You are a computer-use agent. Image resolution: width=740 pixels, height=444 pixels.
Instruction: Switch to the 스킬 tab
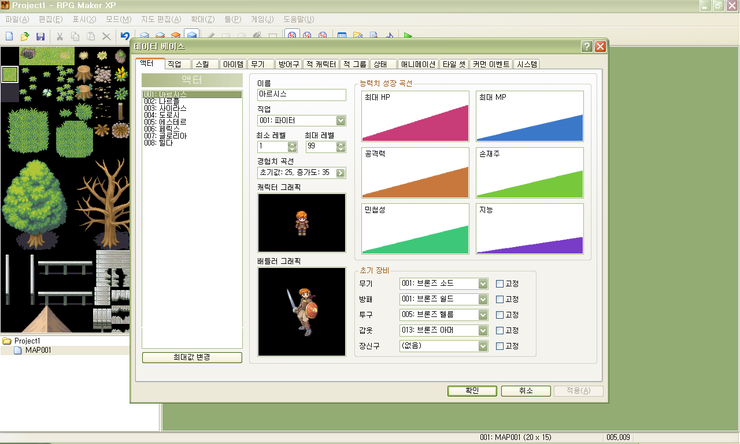click(x=205, y=64)
